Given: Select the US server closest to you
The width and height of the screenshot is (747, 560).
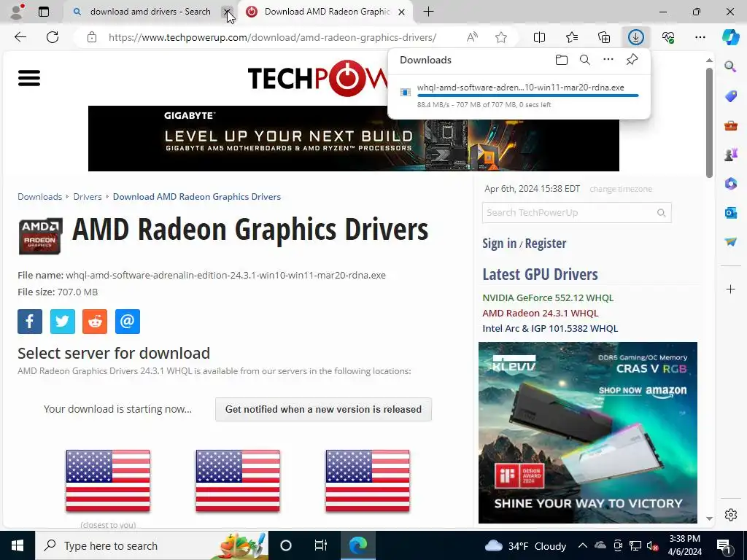Looking at the screenshot, I should click(x=108, y=481).
